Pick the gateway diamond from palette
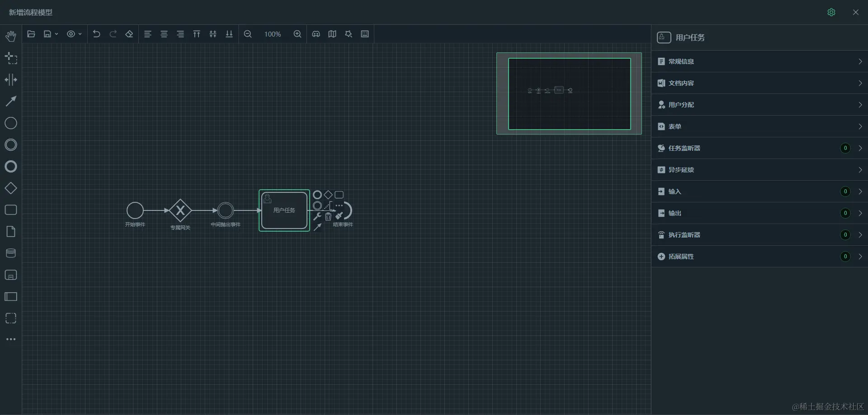This screenshot has width=868, height=415. point(10,188)
